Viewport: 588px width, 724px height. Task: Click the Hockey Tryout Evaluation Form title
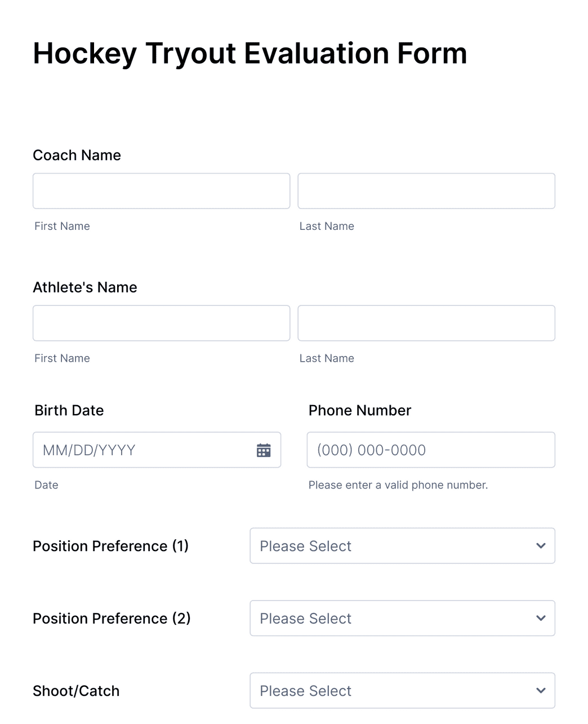pos(250,53)
